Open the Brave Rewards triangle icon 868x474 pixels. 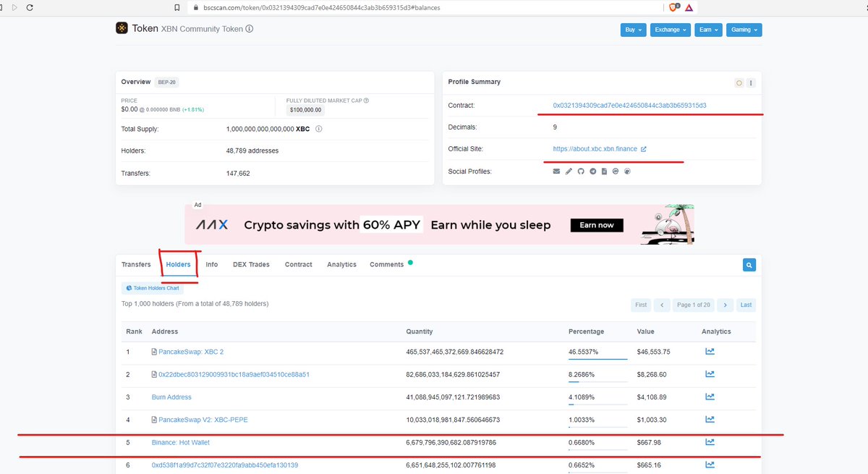(x=689, y=7)
